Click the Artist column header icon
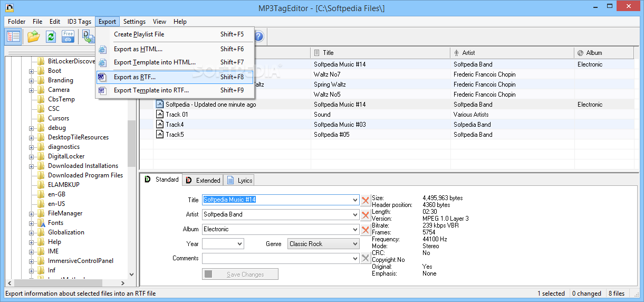 coord(456,53)
